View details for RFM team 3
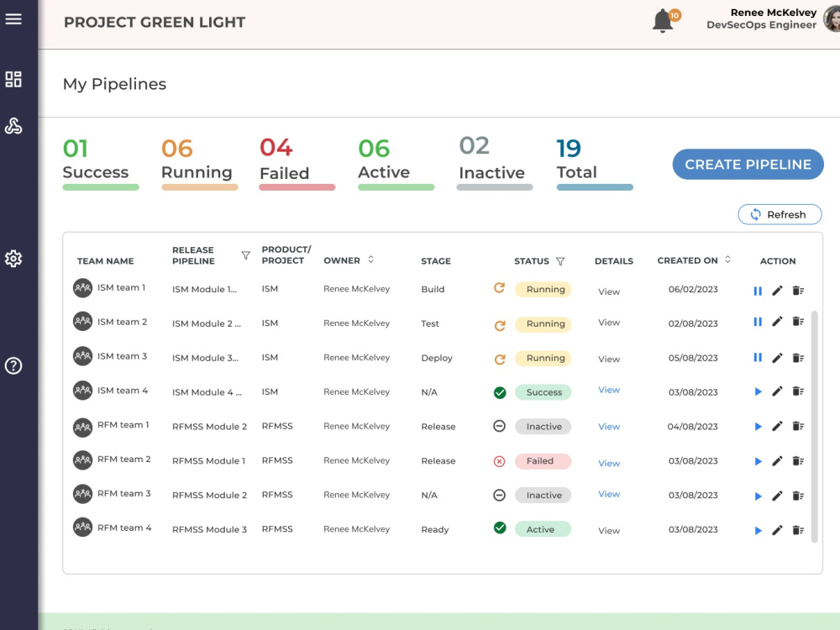 tap(608, 494)
